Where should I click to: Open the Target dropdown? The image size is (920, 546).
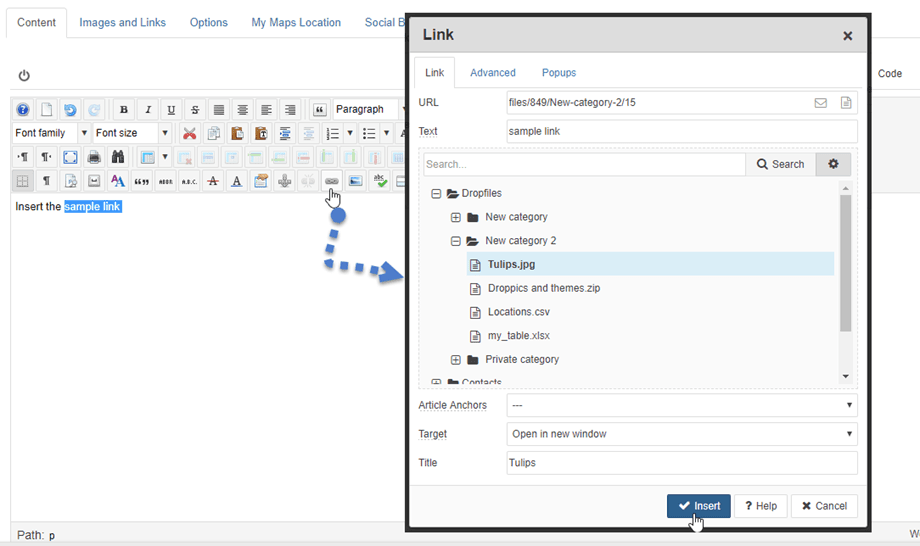682,434
